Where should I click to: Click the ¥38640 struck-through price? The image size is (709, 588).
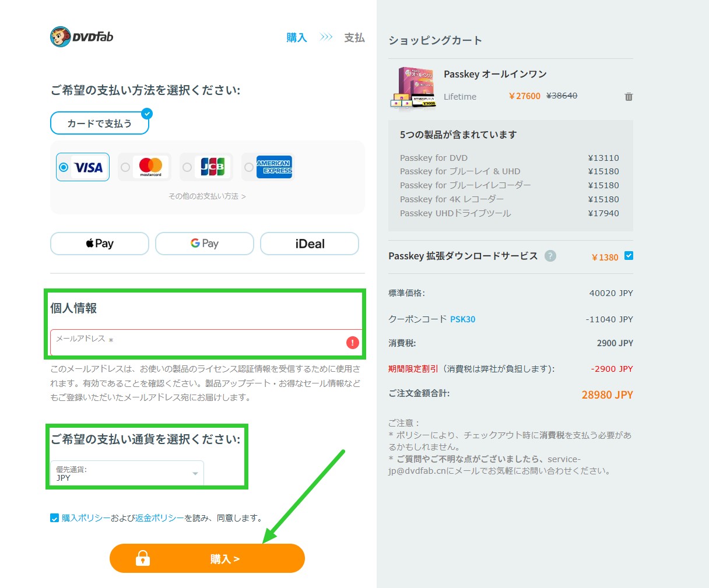pos(561,96)
